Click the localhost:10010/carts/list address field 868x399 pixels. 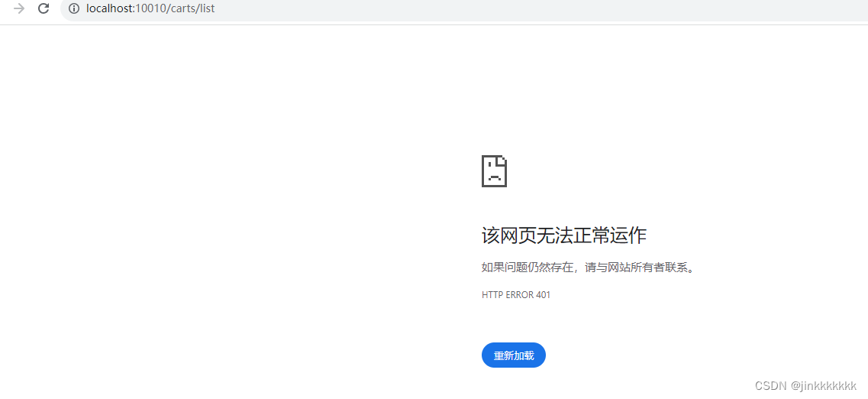pos(464,9)
